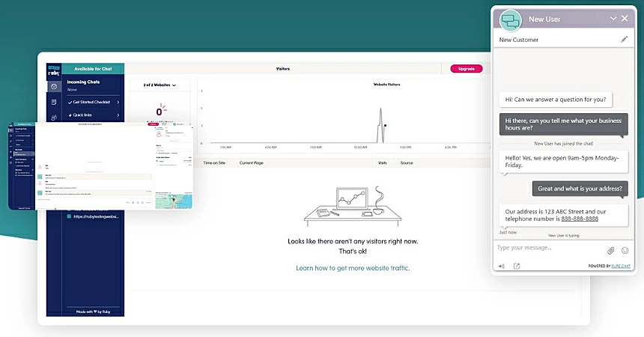Viewport: 644px width, 337px height.
Task: Click the business hours question message
Action: pyautogui.click(x=563, y=124)
